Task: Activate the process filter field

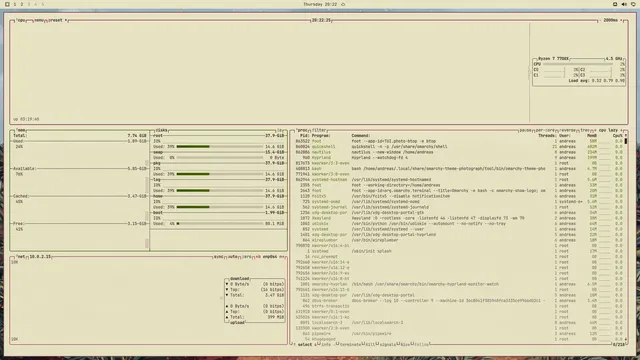Action: click(319, 130)
